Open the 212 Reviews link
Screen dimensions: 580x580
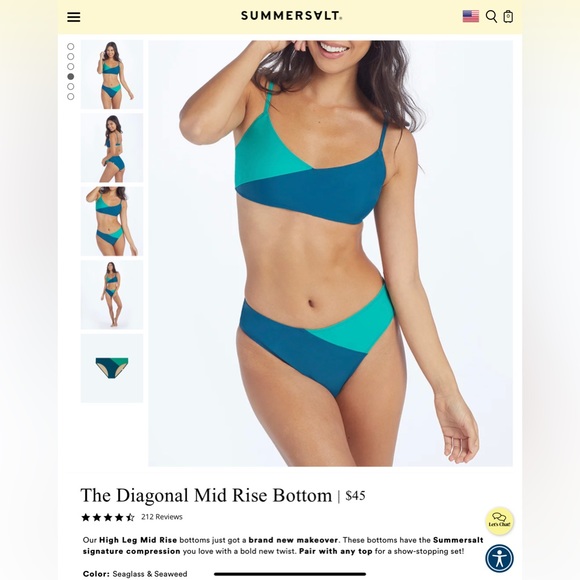point(162,517)
